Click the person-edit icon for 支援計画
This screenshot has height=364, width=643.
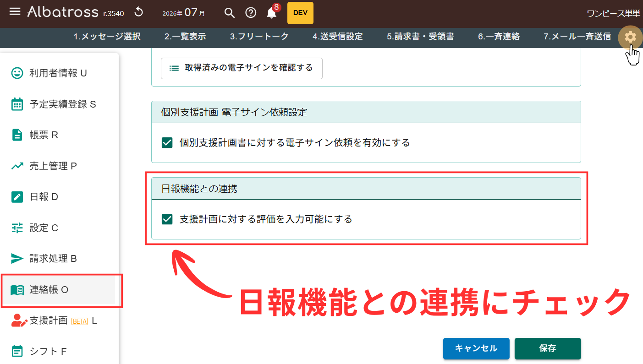pos(18,321)
